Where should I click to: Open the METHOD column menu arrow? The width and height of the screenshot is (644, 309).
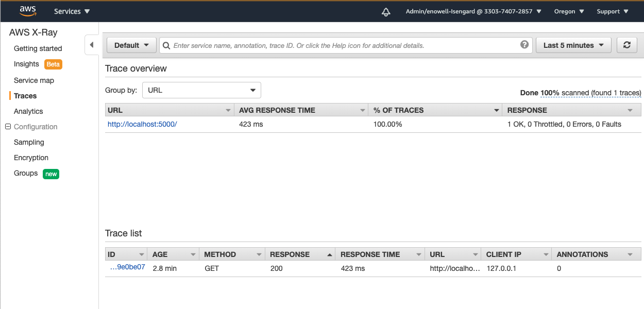(259, 254)
